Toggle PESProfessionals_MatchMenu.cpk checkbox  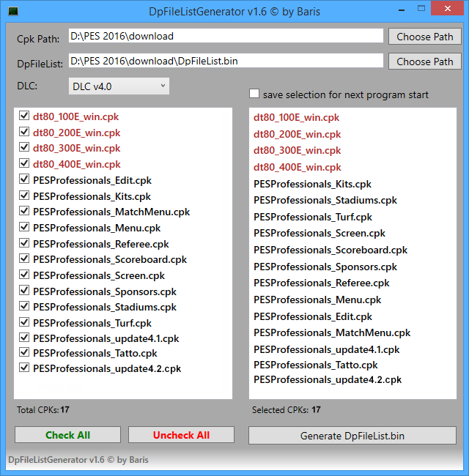(x=24, y=211)
